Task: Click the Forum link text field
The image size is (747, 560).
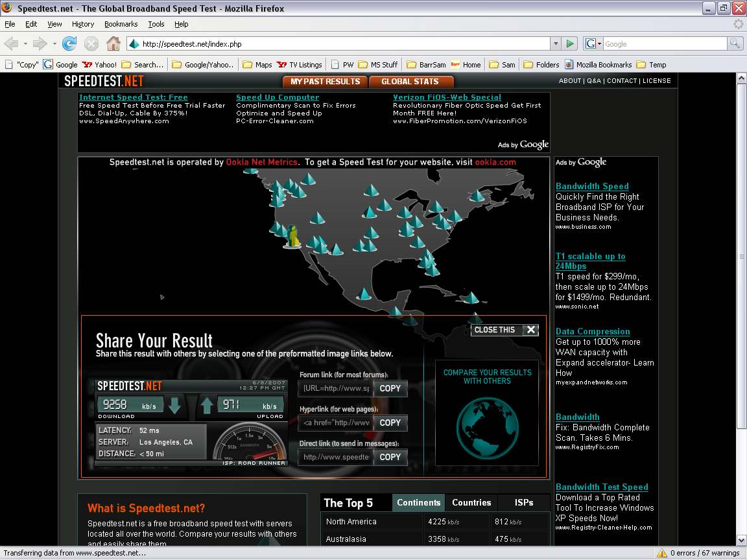Action: [335, 389]
